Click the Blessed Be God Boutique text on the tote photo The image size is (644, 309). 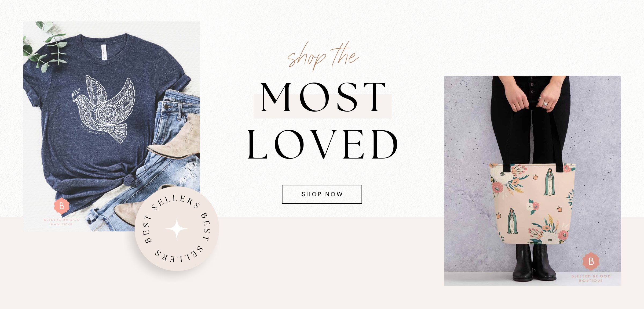(591, 278)
